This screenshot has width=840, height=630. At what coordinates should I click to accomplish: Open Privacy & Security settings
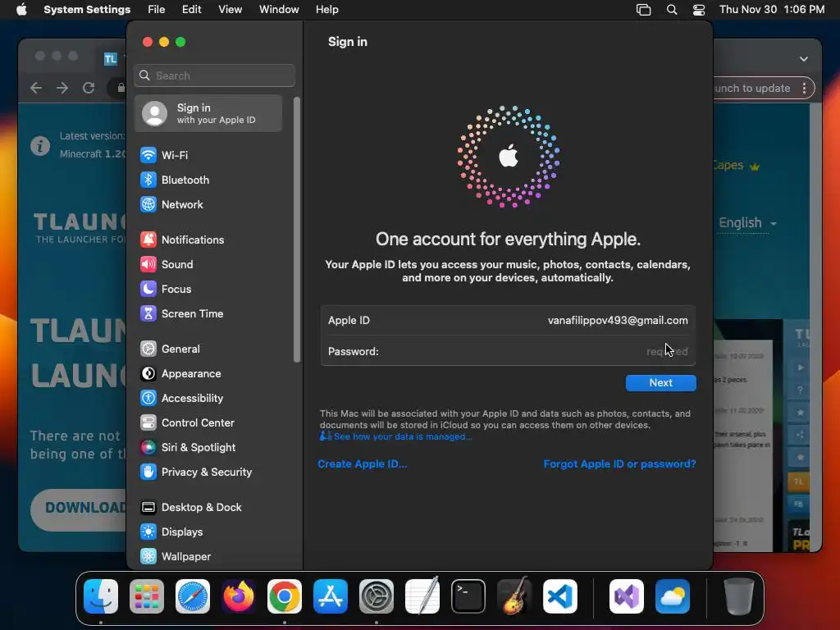click(x=195, y=472)
